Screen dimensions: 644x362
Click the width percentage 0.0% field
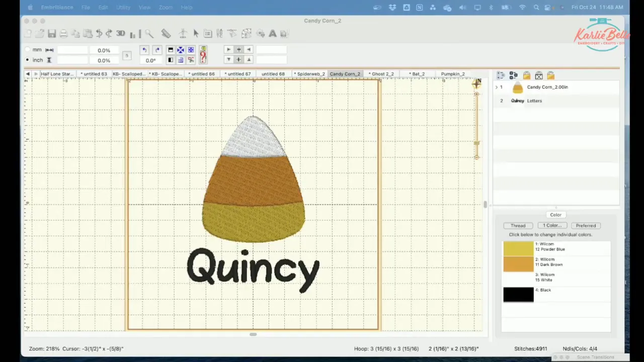104,50
